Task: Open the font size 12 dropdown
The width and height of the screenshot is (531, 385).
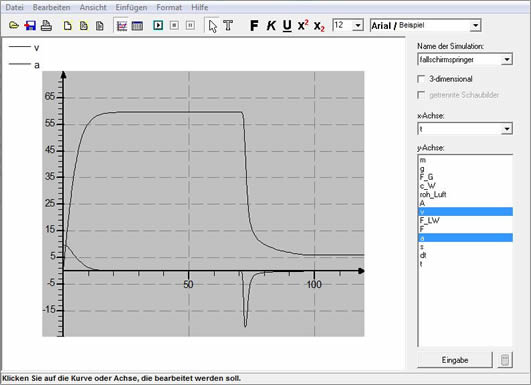Action: point(358,25)
